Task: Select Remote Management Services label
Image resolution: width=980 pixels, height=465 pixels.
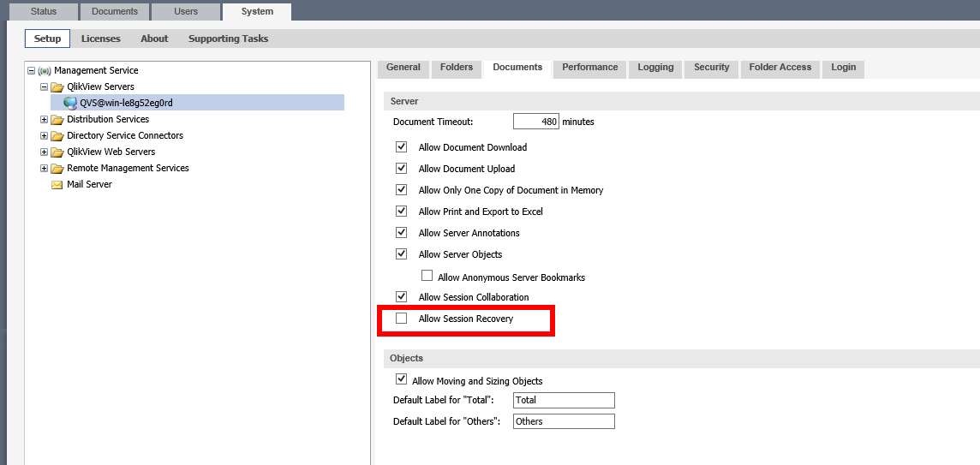Action: click(128, 168)
